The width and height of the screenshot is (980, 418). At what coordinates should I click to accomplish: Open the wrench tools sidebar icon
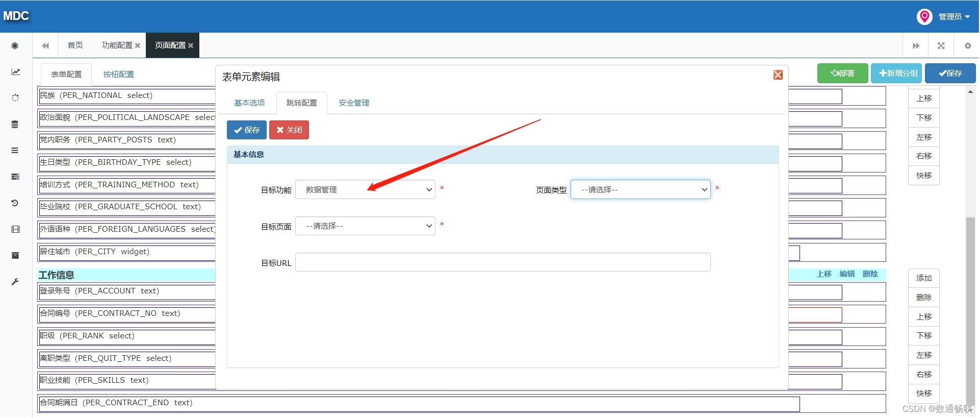click(x=15, y=282)
